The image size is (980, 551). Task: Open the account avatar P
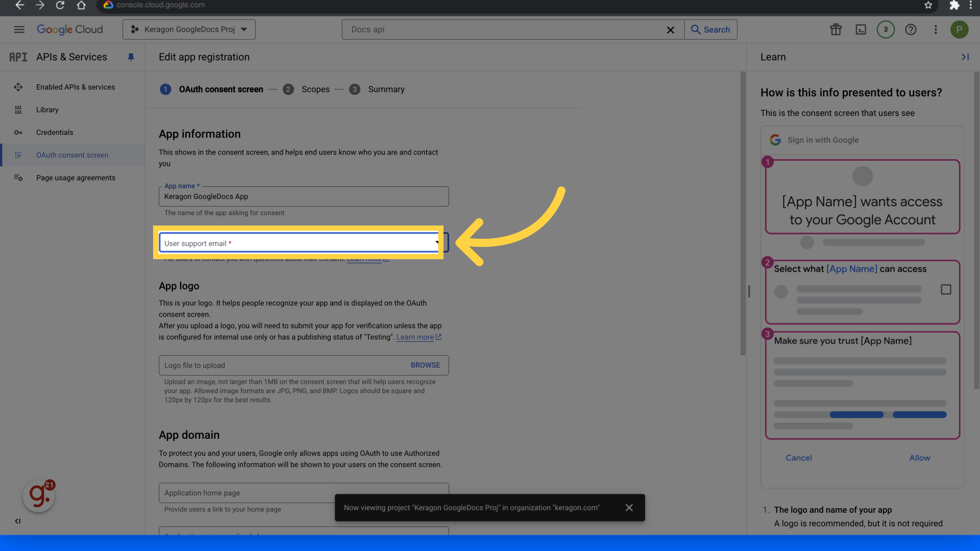(960, 30)
